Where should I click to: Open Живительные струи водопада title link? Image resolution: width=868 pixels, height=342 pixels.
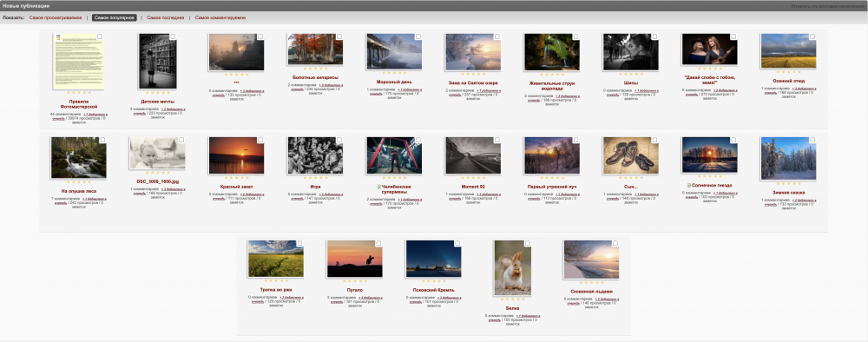click(x=552, y=86)
